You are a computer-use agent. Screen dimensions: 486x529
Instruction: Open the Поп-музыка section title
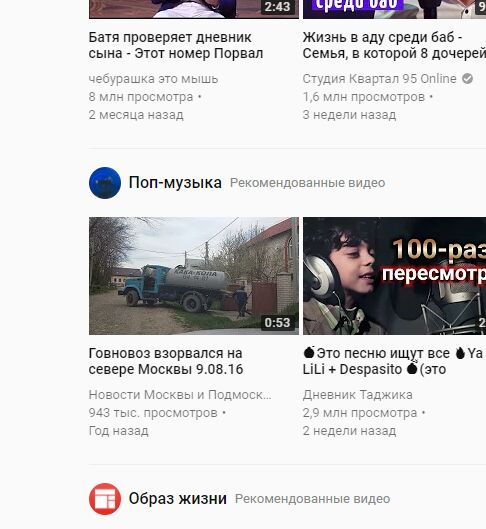point(175,183)
